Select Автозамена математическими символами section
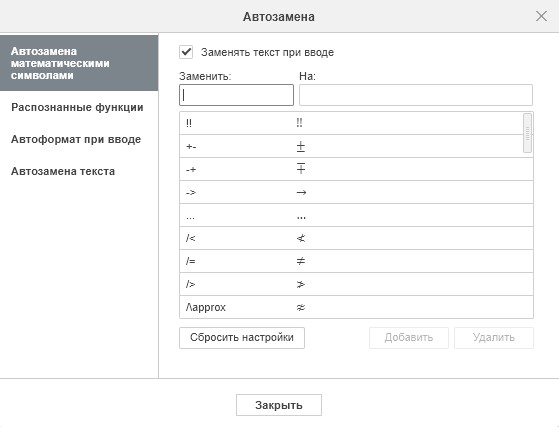559x427 pixels. [x=79, y=63]
